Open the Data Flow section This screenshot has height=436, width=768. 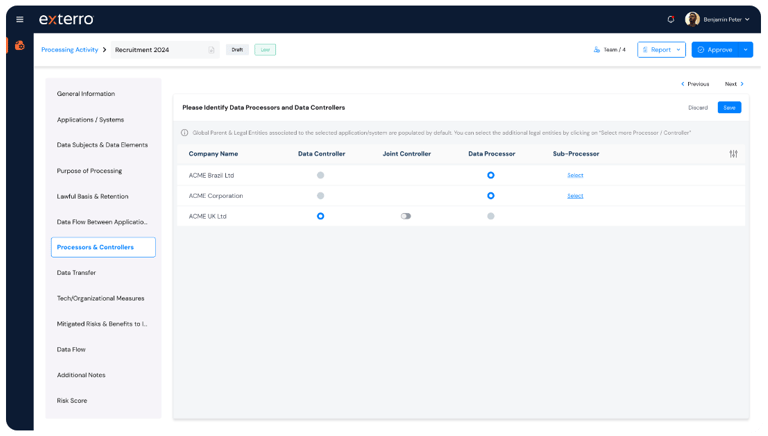(x=71, y=349)
